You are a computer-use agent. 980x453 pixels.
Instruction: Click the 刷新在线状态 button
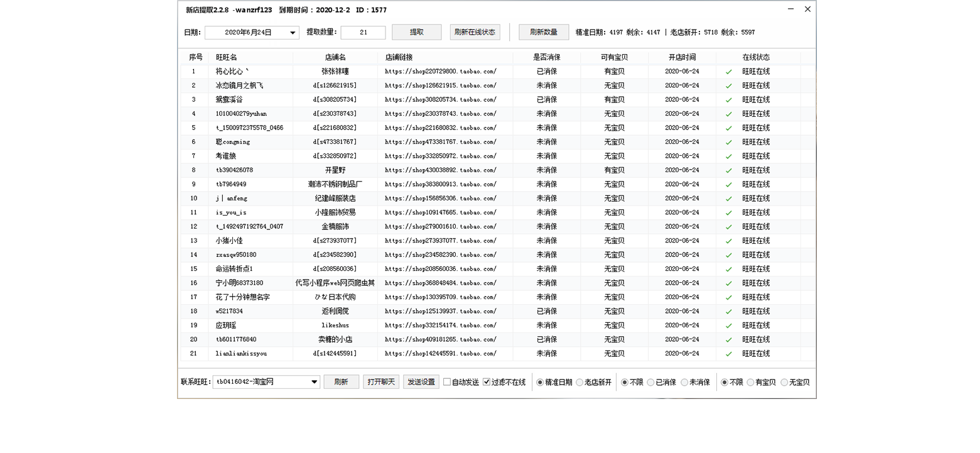coord(475,33)
